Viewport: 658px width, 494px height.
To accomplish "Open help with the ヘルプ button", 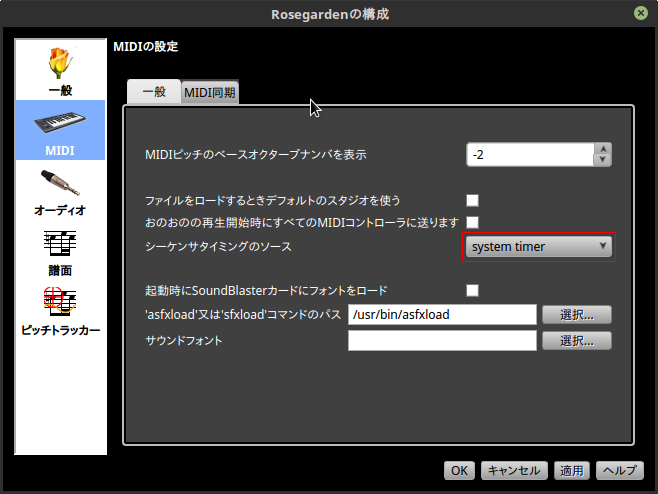I will [619, 470].
